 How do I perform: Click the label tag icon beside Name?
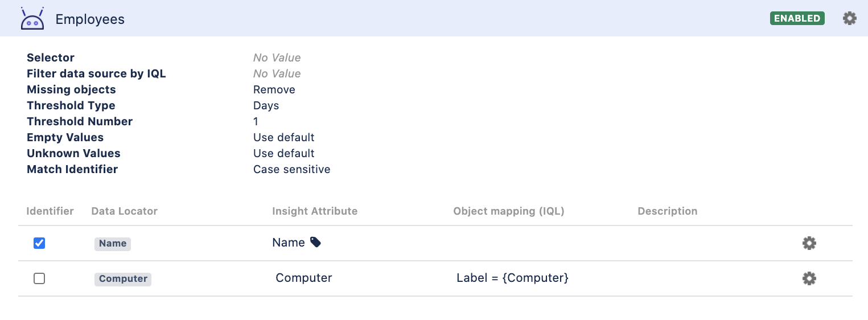(315, 243)
